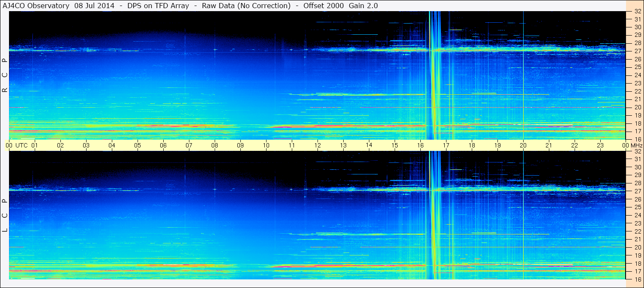Select the 22 MHz tick on lower scale
Image resolution: width=644 pixels, height=288 pixels.
click(637, 231)
